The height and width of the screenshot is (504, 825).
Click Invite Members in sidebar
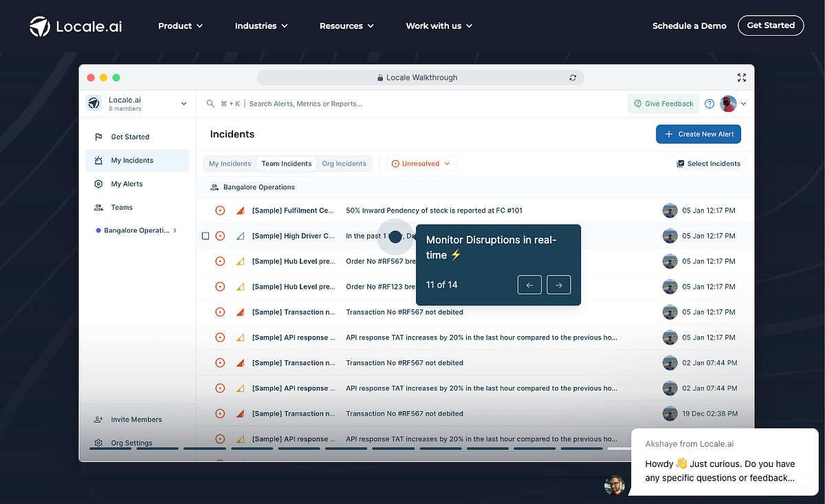point(137,419)
